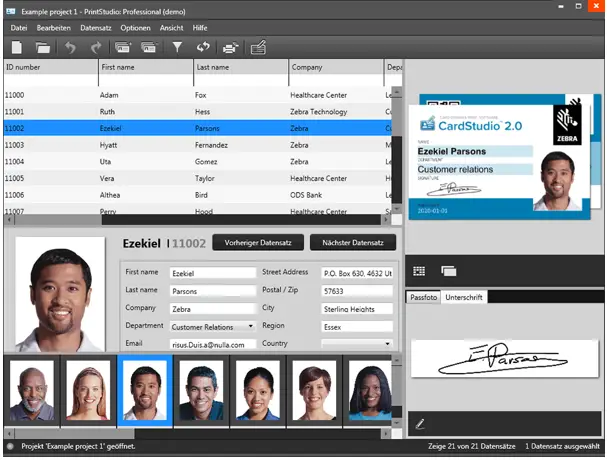The image size is (607, 460).
Task: Click the status indicator dot in status bar
Action: tap(10, 446)
